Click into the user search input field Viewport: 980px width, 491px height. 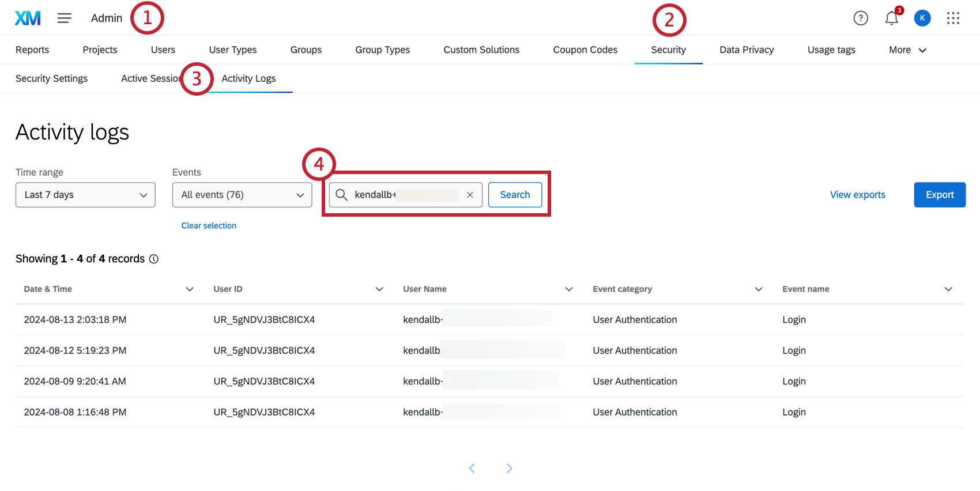point(404,195)
